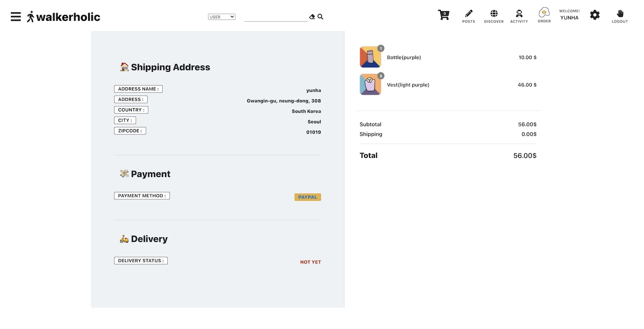
Task: Select the Bottle(purple) product thumbnail
Action: coord(370,57)
